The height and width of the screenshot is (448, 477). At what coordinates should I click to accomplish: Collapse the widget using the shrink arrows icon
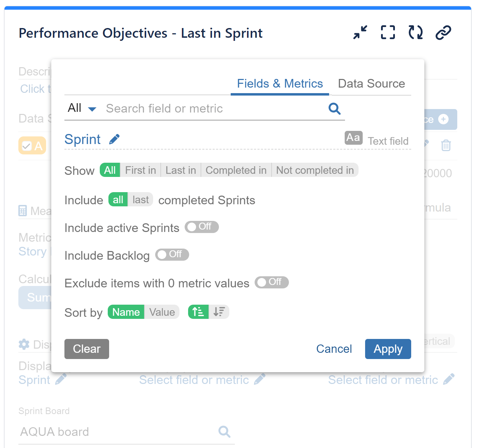(x=360, y=33)
